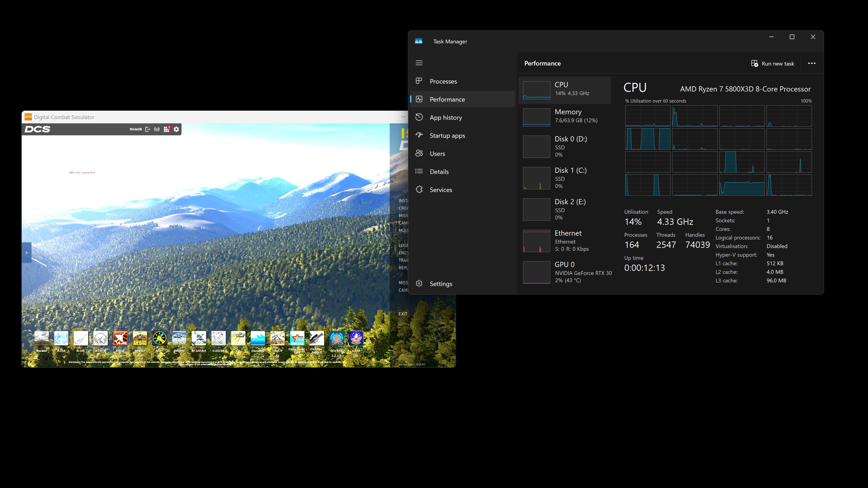Select the CH-47F module icon
Image resolution: width=868 pixels, height=488 pixels.
click(277, 338)
